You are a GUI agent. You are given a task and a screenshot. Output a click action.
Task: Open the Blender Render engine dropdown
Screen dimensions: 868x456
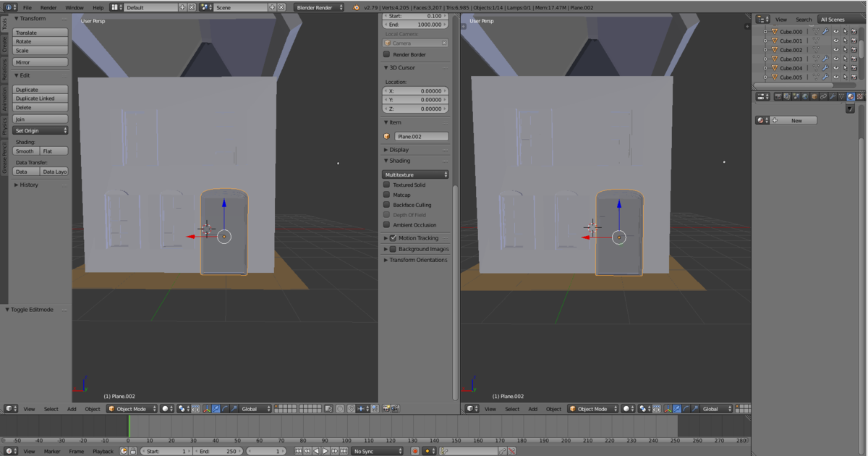[318, 7]
